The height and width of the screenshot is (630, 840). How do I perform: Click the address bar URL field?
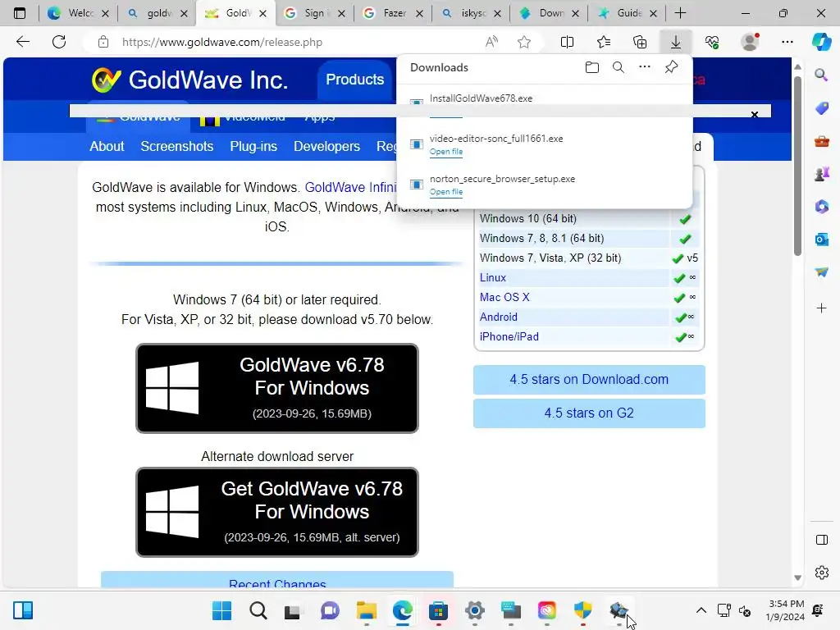(221, 42)
